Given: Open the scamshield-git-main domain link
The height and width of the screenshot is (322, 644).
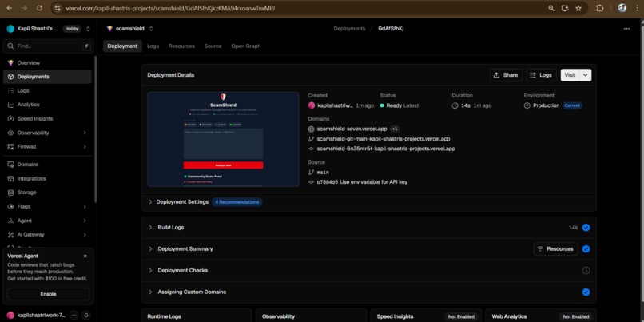Looking at the screenshot, I should pyautogui.click(x=384, y=139).
